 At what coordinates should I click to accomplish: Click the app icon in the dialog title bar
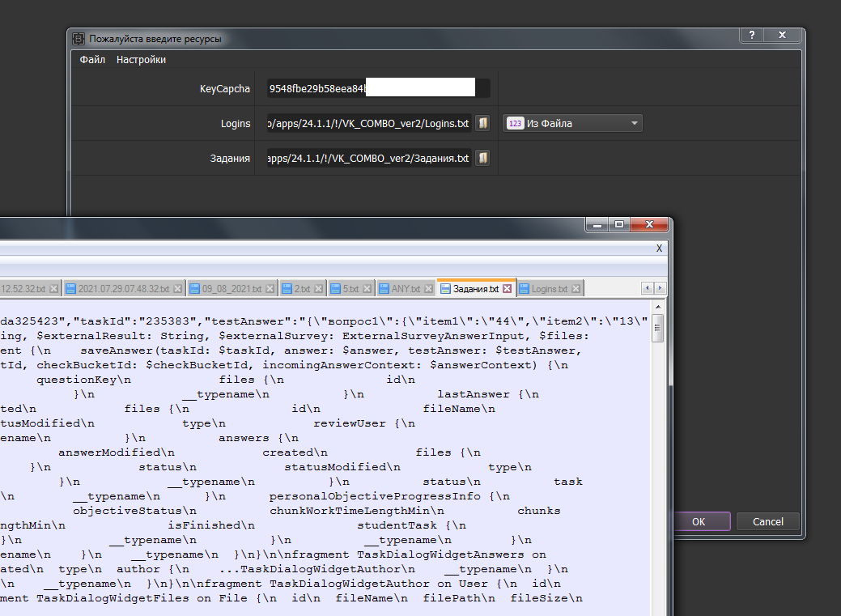click(79, 39)
